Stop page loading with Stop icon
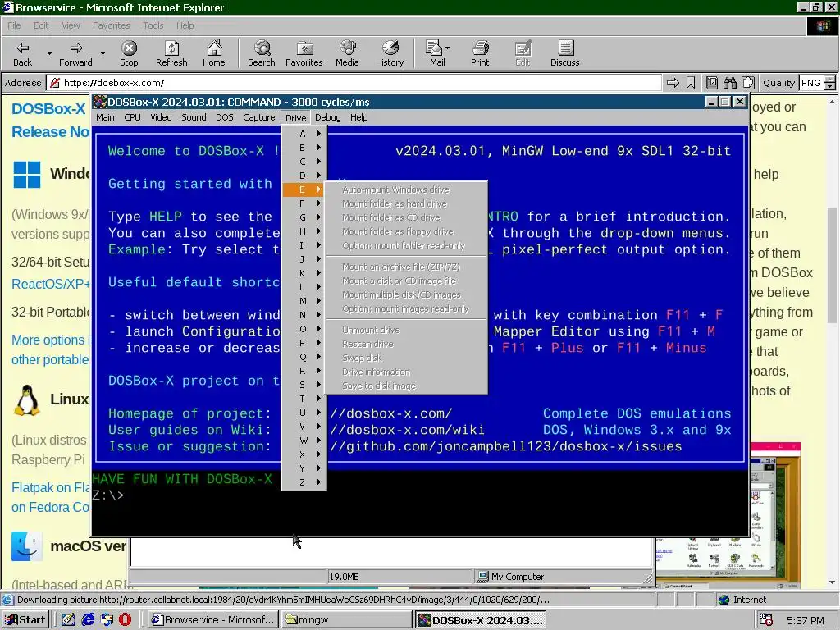The height and width of the screenshot is (630, 840). pos(129,53)
